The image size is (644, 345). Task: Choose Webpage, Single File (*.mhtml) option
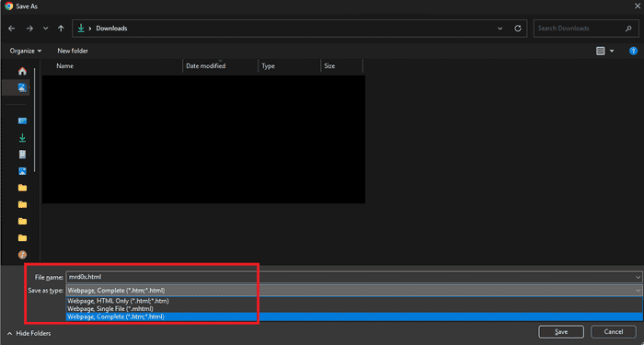(x=110, y=308)
